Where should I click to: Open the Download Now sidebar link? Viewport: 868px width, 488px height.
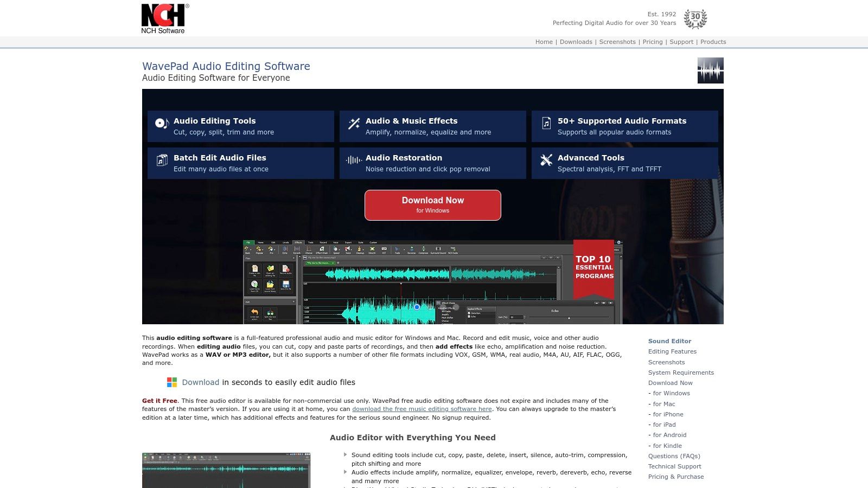[671, 383]
